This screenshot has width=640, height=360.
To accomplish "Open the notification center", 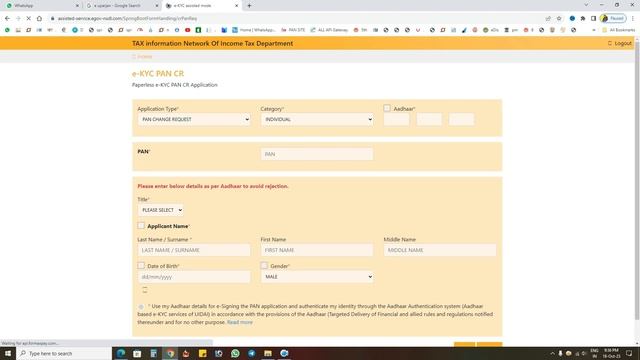I will (x=629, y=353).
